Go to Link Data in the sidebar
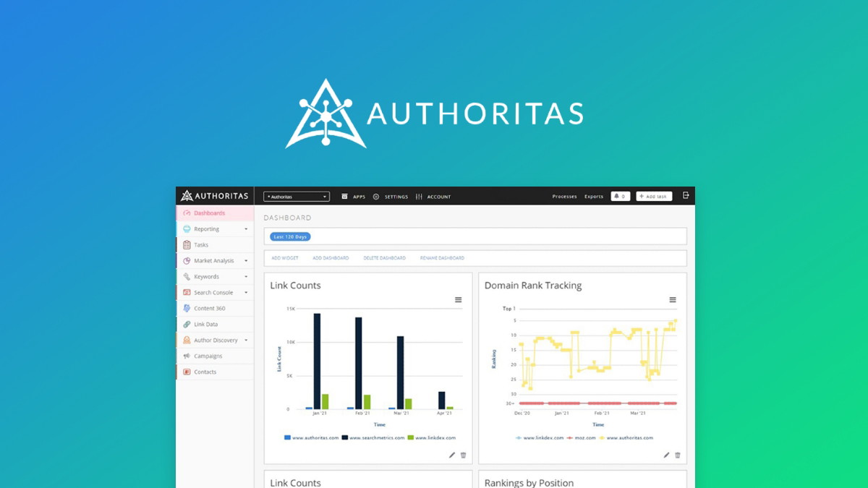The width and height of the screenshot is (868, 488). tap(215, 325)
